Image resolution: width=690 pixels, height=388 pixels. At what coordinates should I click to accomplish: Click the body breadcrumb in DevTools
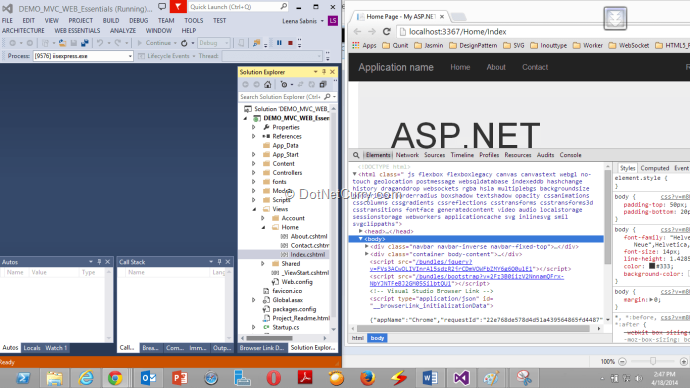tap(377, 338)
